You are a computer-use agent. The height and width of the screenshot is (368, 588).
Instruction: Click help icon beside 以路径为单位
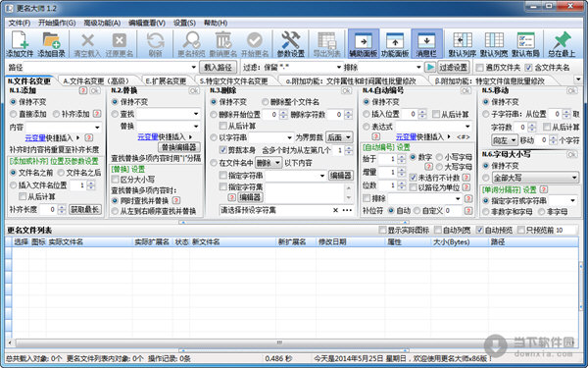coord(466,187)
